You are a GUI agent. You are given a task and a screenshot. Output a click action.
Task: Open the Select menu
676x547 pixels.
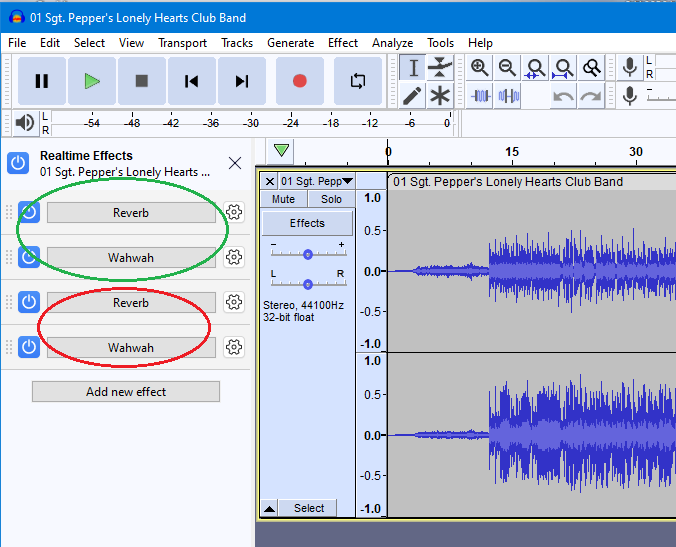click(x=89, y=43)
